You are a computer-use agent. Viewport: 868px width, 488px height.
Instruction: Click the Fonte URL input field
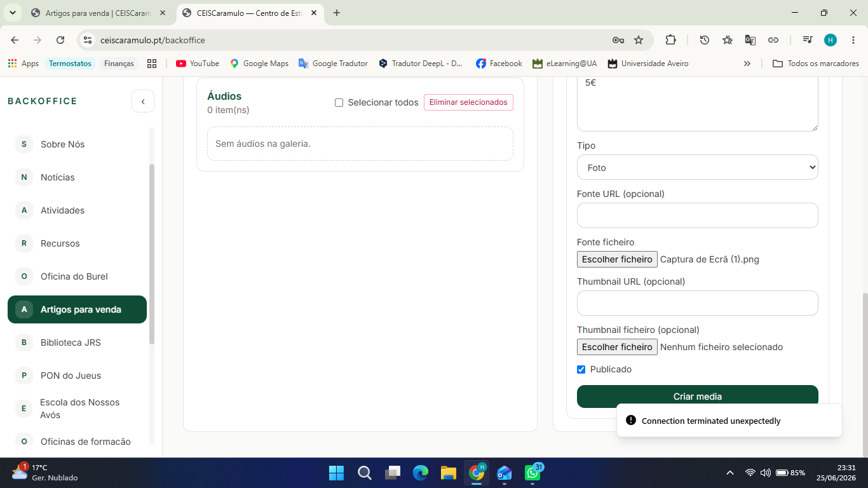click(x=697, y=215)
